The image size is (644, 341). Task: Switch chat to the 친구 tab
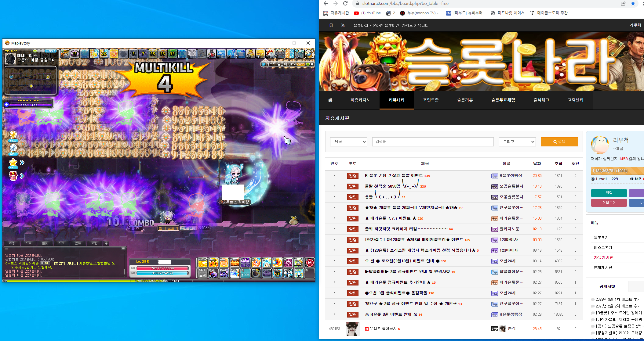[61, 243]
